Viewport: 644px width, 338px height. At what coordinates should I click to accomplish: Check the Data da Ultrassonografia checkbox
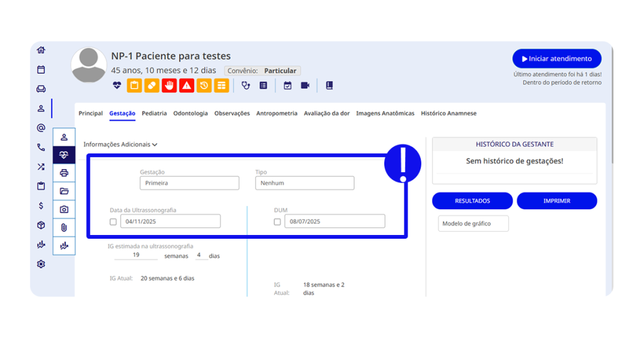[x=113, y=222]
